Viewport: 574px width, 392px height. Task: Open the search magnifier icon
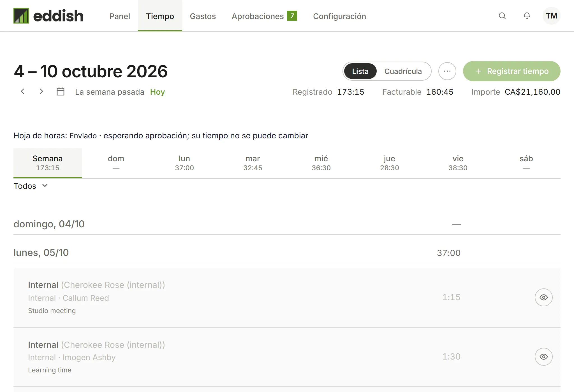click(503, 16)
